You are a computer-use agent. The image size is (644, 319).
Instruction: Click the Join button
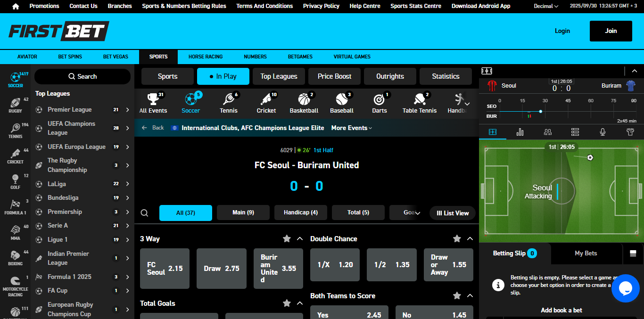pyautogui.click(x=611, y=30)
